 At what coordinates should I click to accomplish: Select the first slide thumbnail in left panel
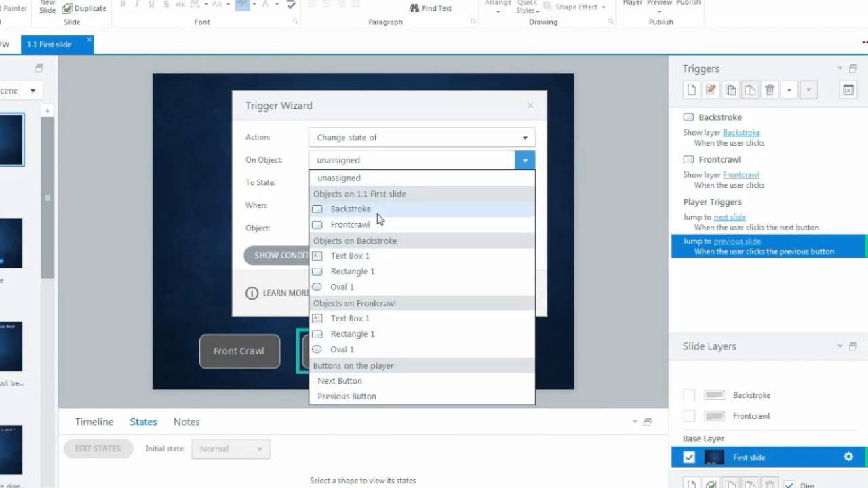[x=12, y=140]
